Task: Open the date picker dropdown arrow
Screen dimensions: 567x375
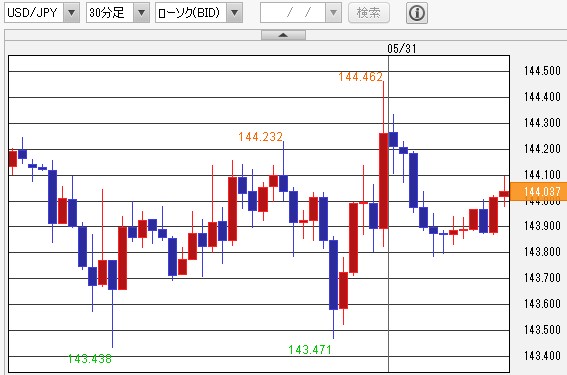Action: coord(333,13)
